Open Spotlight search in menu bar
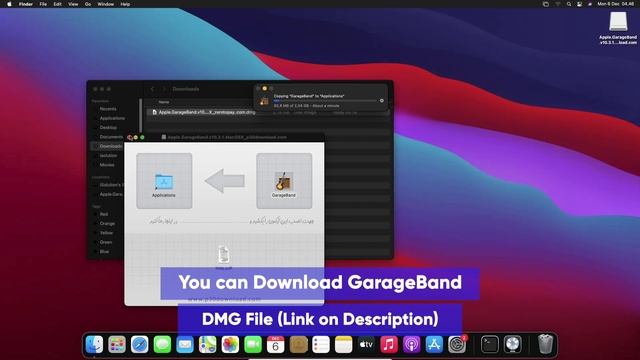This screenshot has height=360, width=640. [x=569, y=4]
